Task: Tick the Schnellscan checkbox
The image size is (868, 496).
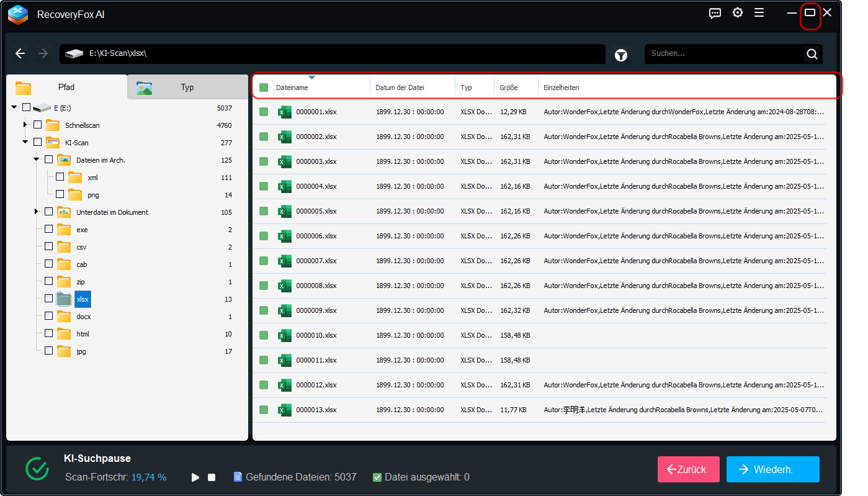Action: click(x=37, y=125)
